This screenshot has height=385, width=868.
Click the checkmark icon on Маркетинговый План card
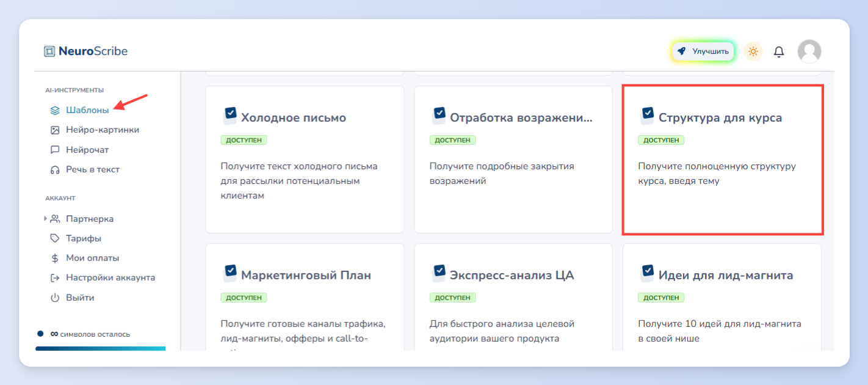[230, 273]
